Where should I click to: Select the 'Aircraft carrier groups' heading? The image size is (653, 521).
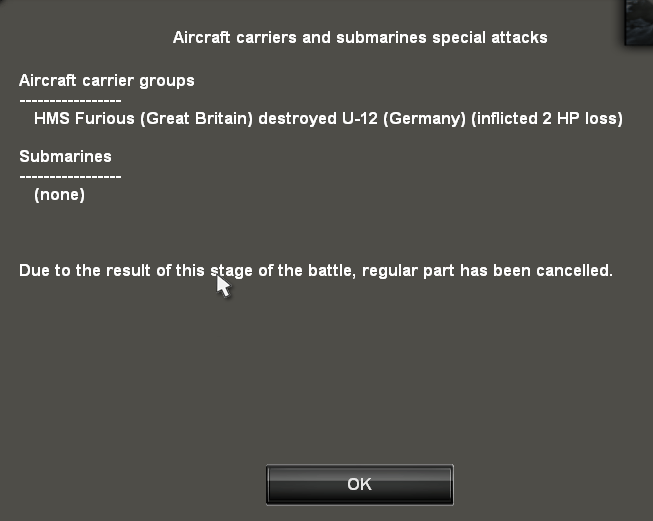point(107,80)
